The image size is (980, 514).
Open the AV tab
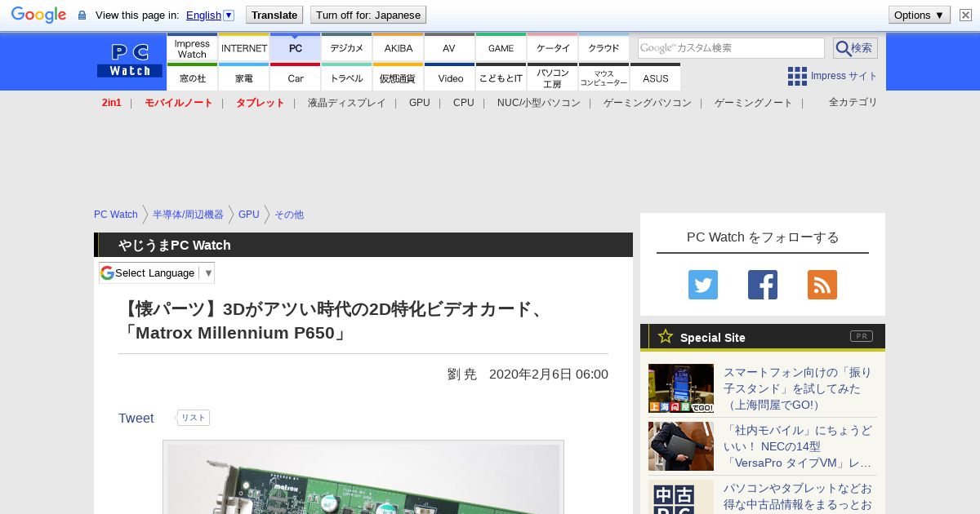click(x=449, y=47)
